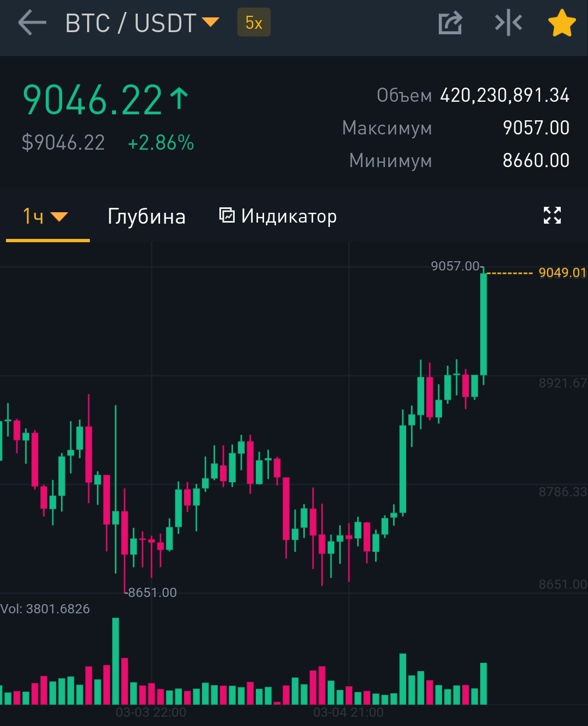Tap the Максимум value 9057.00
588x726 pixels.
point(536,127)
